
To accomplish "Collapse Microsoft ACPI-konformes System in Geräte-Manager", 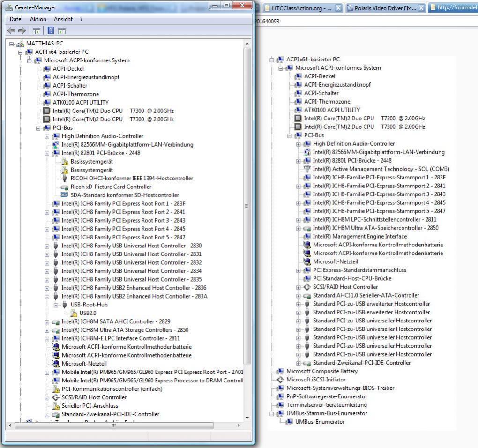I will pos(29,61).
